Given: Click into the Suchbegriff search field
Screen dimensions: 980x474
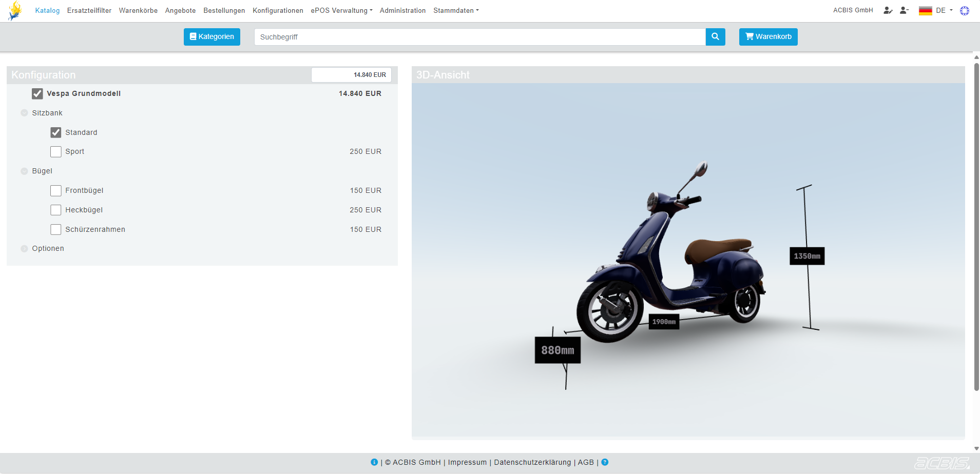Looking at the screenshot, I should [480, 37].
